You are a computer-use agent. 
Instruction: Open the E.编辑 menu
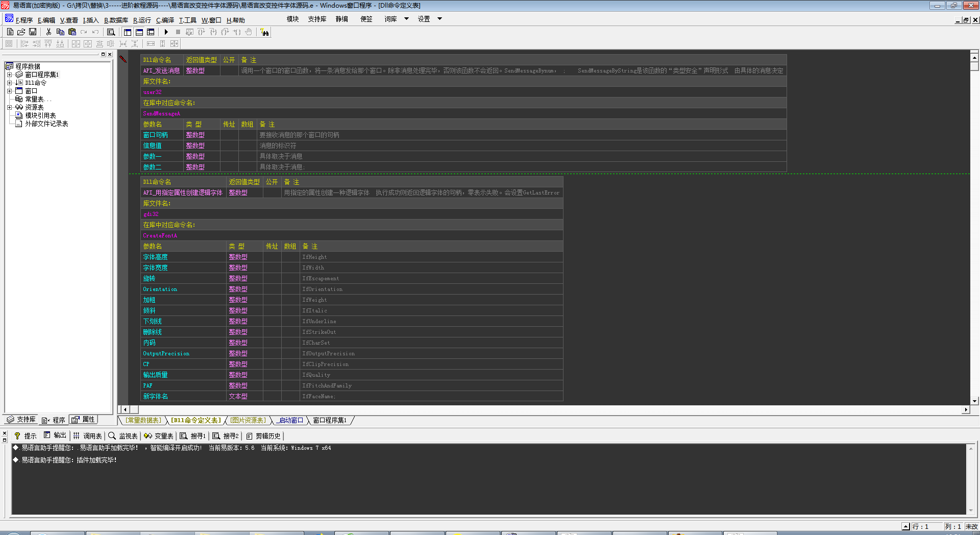click(x=46, y=20)
